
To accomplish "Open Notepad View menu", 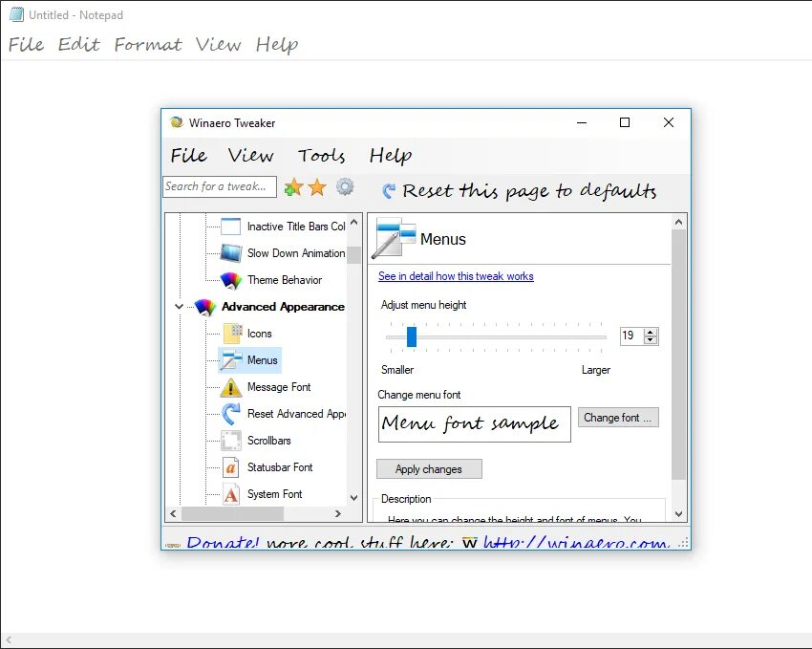I will point(218,45).
